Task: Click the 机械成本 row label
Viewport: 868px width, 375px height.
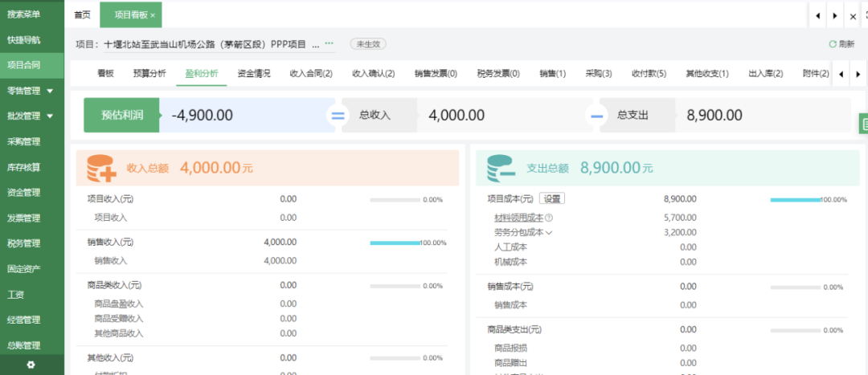Action: tap(510, 262)
